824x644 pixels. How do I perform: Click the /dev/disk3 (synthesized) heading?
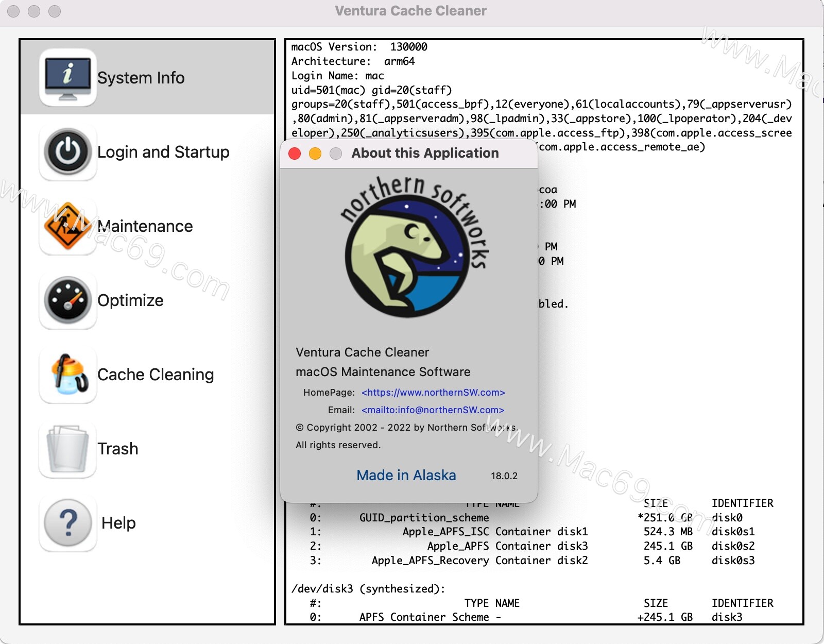click(368, 589)
